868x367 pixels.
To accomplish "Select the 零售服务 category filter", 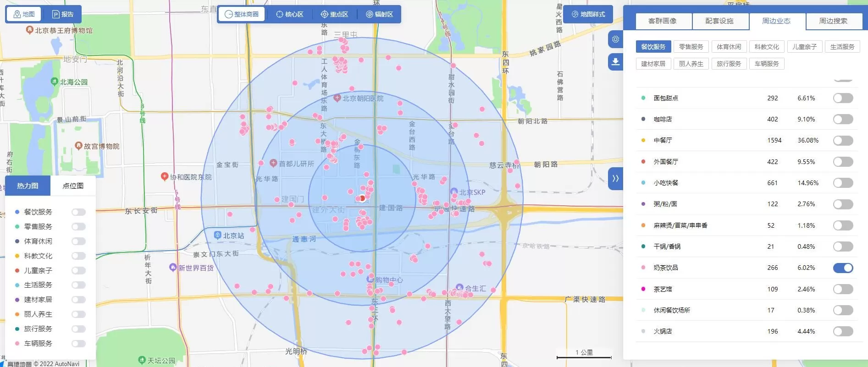I will (x=691, y=47).
